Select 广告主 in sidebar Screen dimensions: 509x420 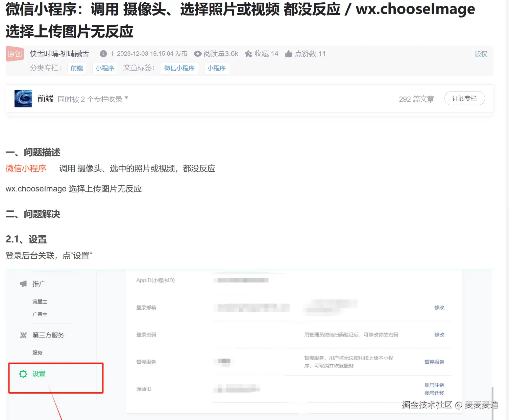coord(40,314)
